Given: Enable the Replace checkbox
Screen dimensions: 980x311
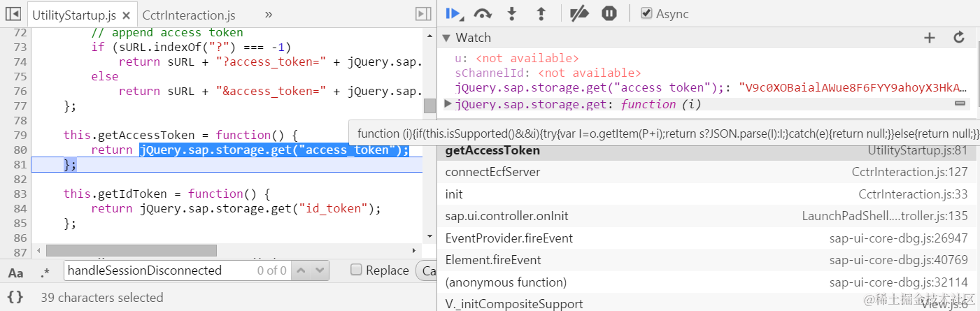Looking at the screenshot, I should point(356,270).
